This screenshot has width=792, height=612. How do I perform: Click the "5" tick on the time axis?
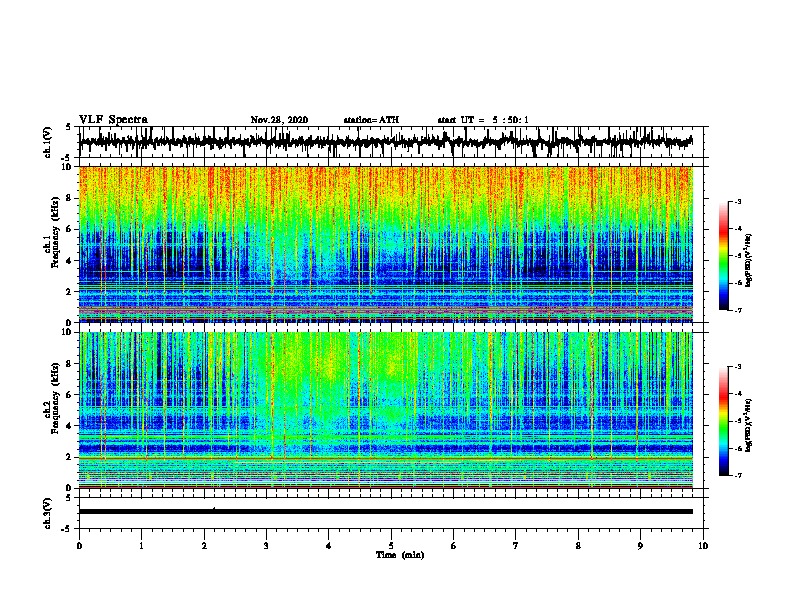point(391,546)
